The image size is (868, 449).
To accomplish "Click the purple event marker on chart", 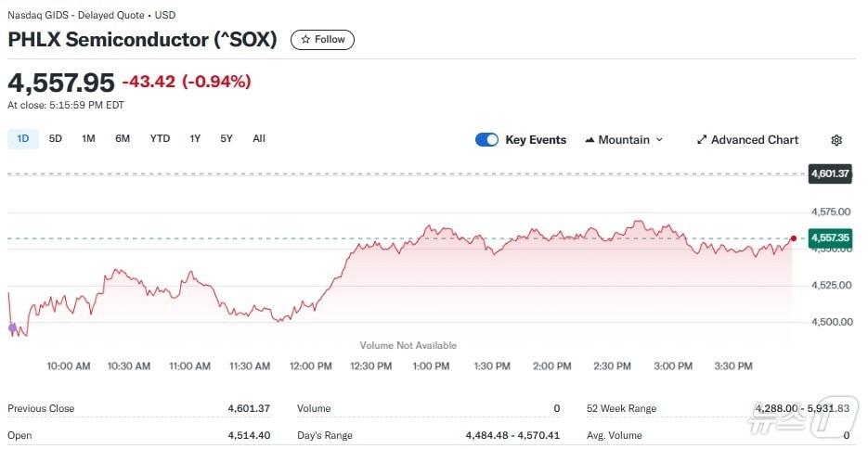I will (12, 327).
